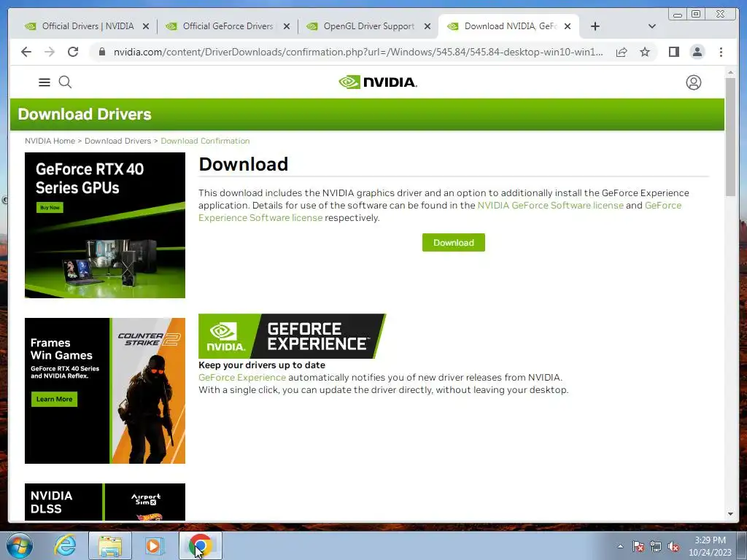
Task: Click the Buy Now button on RTX 40 ad
Action: [x=50, y=208]
